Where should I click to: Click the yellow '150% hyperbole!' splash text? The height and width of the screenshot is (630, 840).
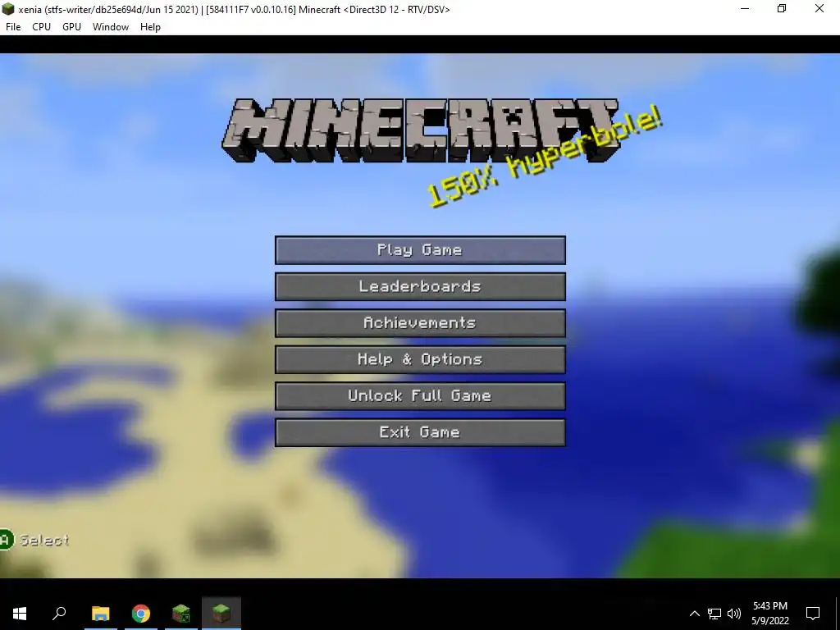(x=545, y=157)
